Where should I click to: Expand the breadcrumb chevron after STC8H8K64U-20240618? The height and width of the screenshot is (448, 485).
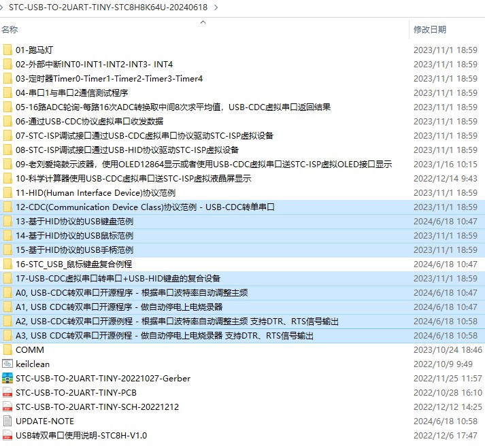click(216, 7)
